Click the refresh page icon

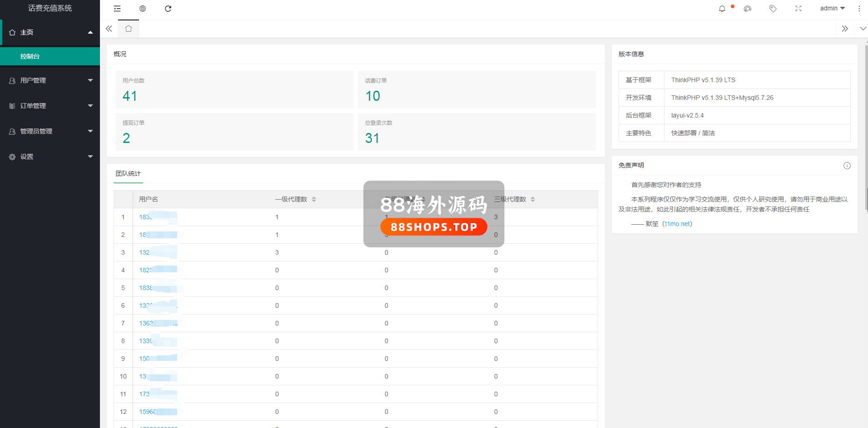point(168,9)
